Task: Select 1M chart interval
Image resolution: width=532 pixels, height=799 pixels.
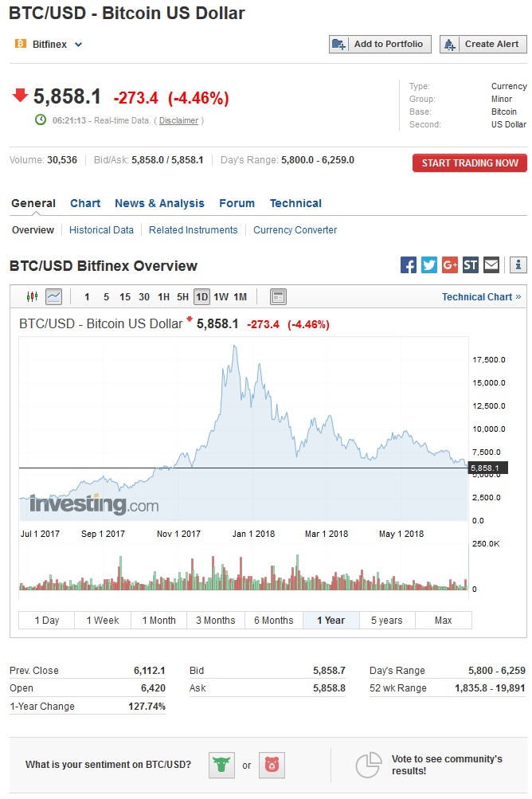Action: tap(240, 297)
